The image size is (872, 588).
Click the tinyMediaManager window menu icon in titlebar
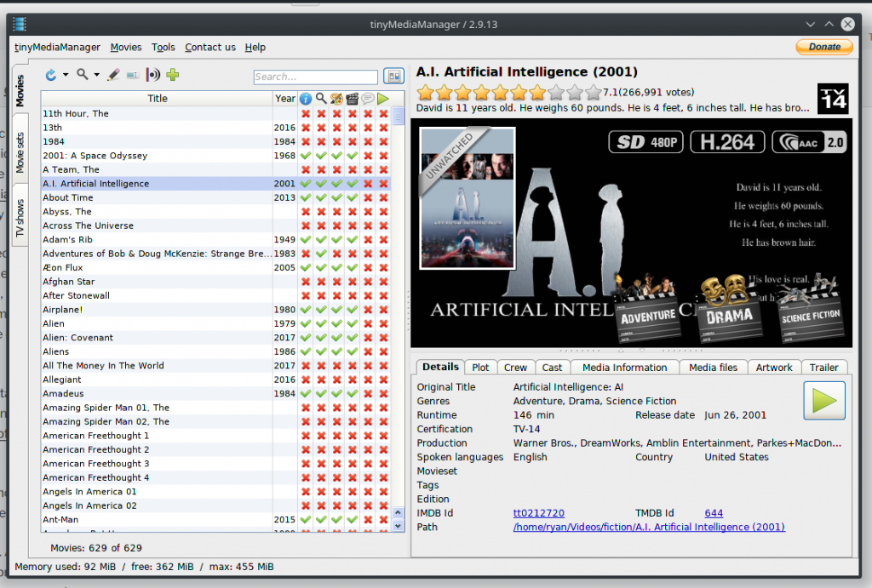tap(20, 24)
